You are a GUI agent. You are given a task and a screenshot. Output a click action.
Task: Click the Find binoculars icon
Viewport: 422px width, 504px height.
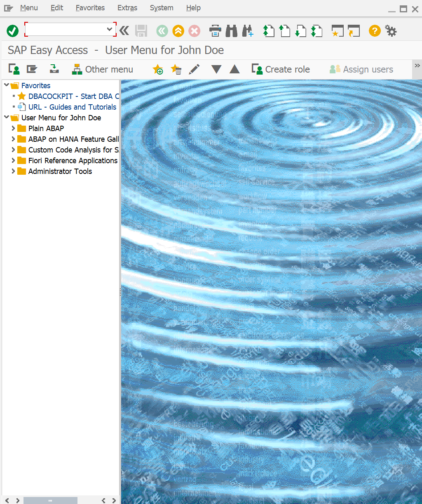[x=231, y=31]
